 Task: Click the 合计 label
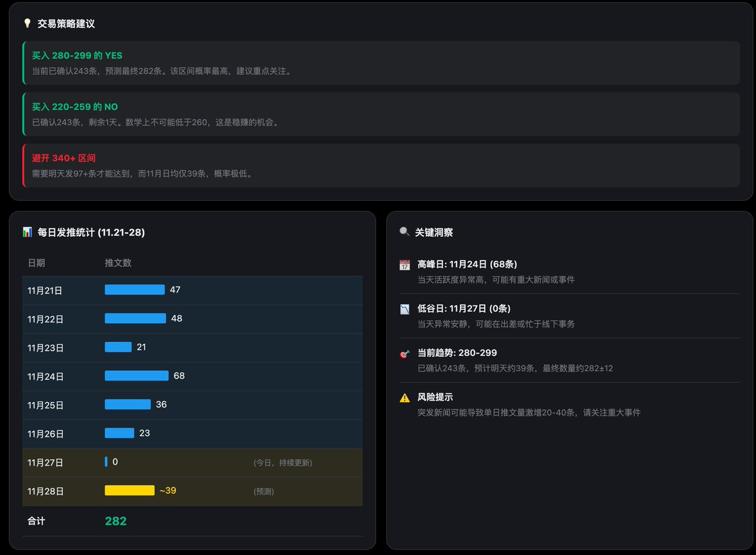pos(37,521)
